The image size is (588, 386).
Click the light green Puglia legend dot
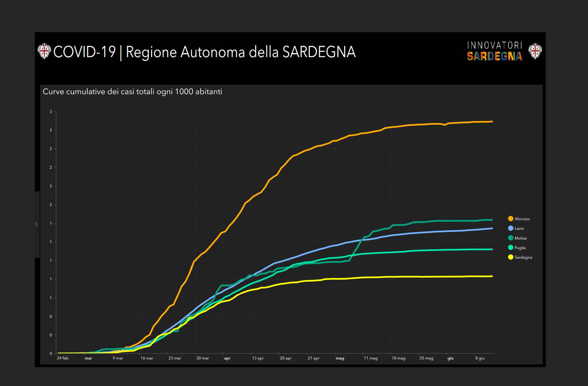[x=510, y=248]
